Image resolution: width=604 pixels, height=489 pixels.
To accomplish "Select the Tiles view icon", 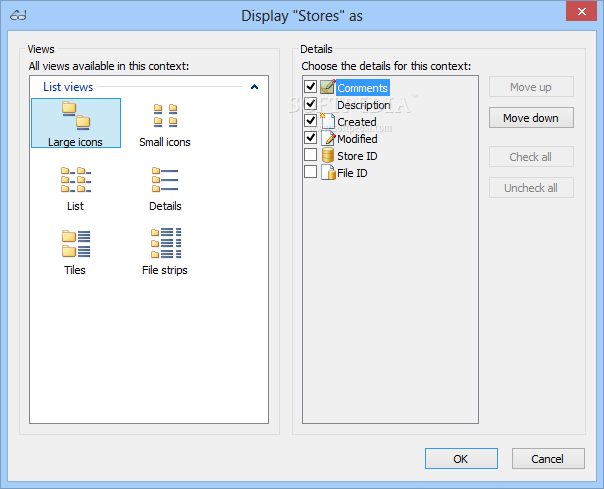I will (x=76, y=244).
